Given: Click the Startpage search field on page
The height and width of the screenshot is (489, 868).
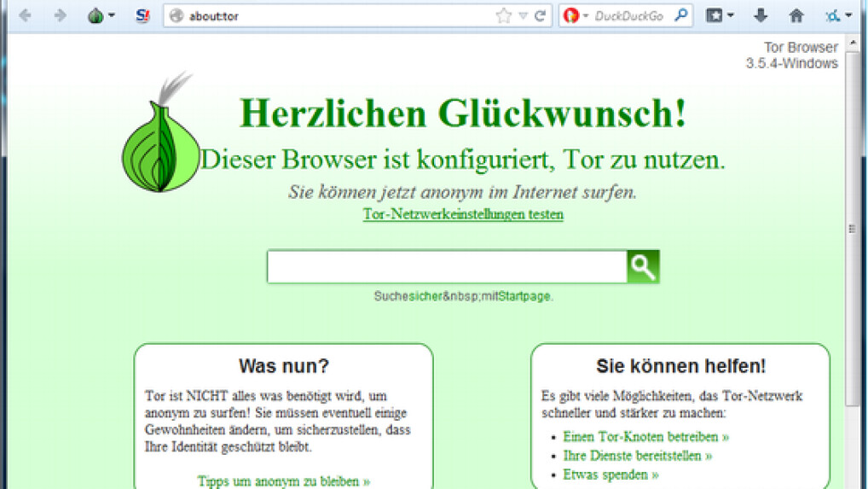Looking at the screenshot, I should (x=447, y=267).
